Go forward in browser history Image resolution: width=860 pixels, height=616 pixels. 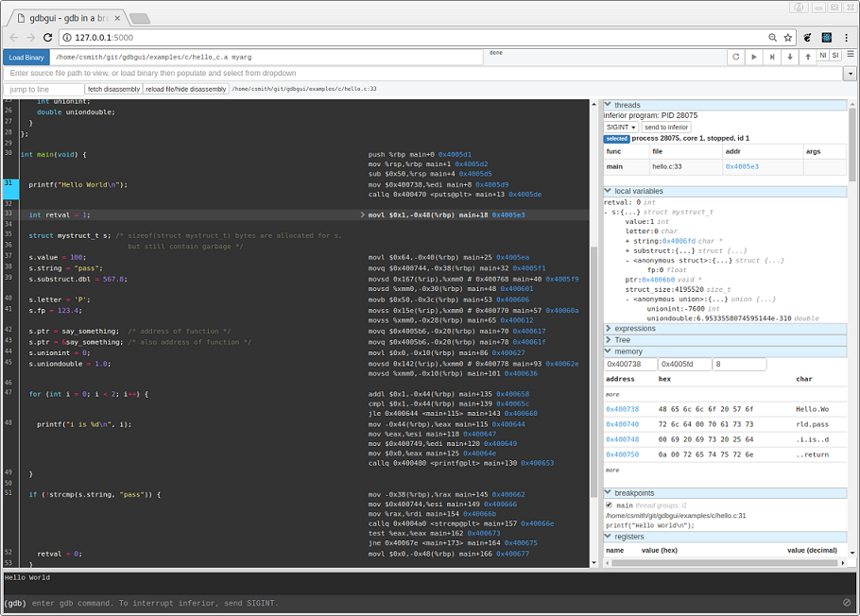pyautogui.click(x=30, y=37)
